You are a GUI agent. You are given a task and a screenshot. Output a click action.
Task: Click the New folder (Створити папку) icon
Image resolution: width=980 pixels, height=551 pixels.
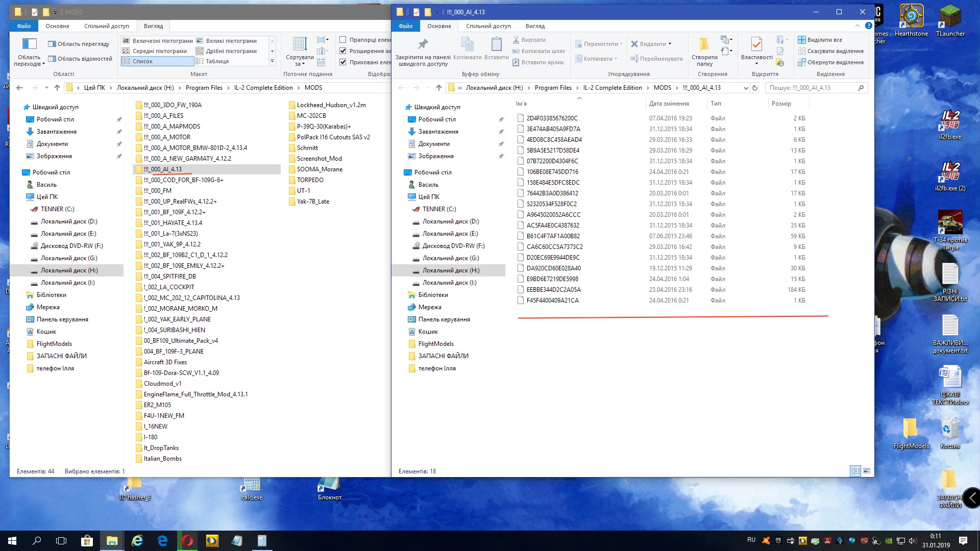(704, 45)
